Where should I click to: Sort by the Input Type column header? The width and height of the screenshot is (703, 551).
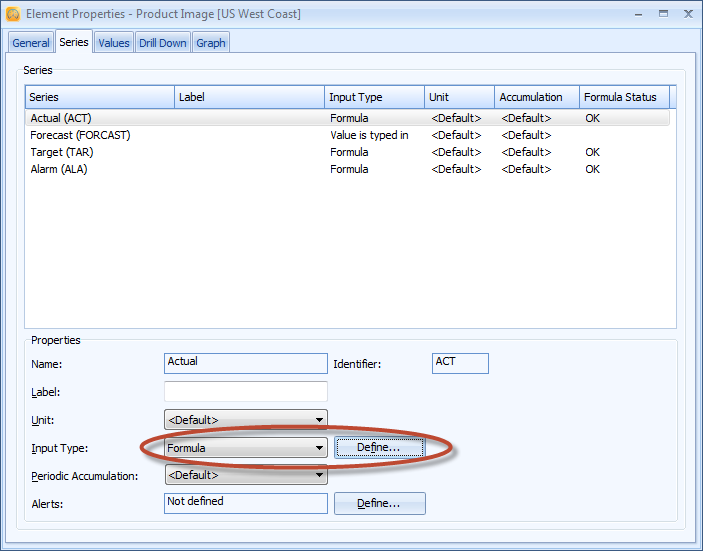pos(375,97)
